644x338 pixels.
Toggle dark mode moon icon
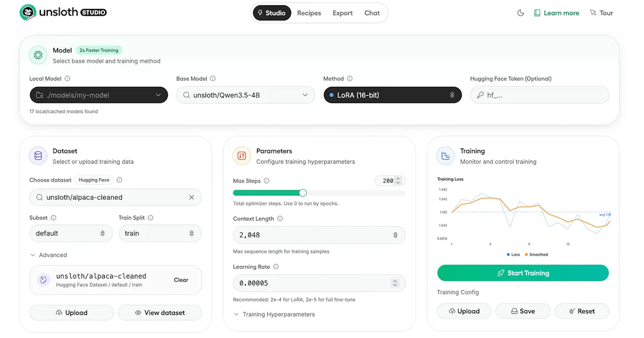click(521, 13)
